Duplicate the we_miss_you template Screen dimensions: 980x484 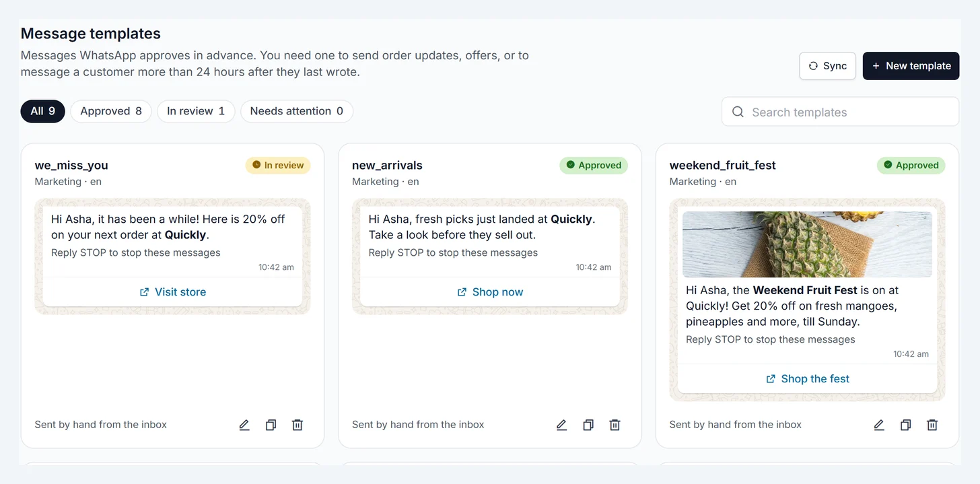coord(271,425)
